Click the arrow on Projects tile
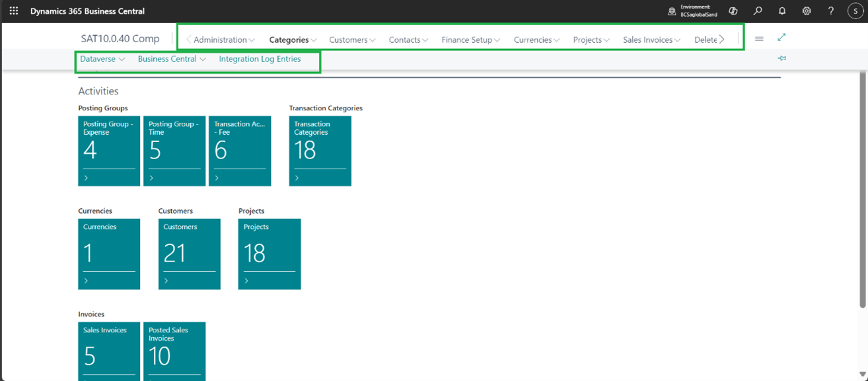868x381 pixels. (x=246, y=281)
